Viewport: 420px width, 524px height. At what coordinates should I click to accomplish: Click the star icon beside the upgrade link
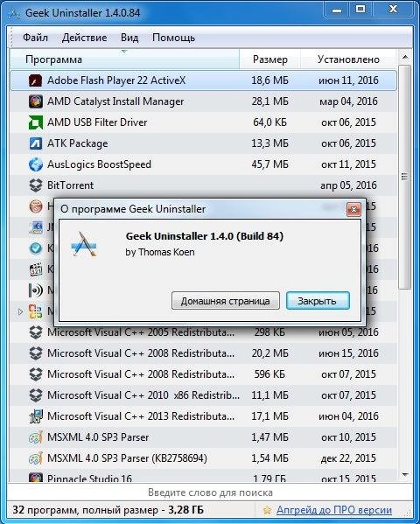[x=267, y=510]
